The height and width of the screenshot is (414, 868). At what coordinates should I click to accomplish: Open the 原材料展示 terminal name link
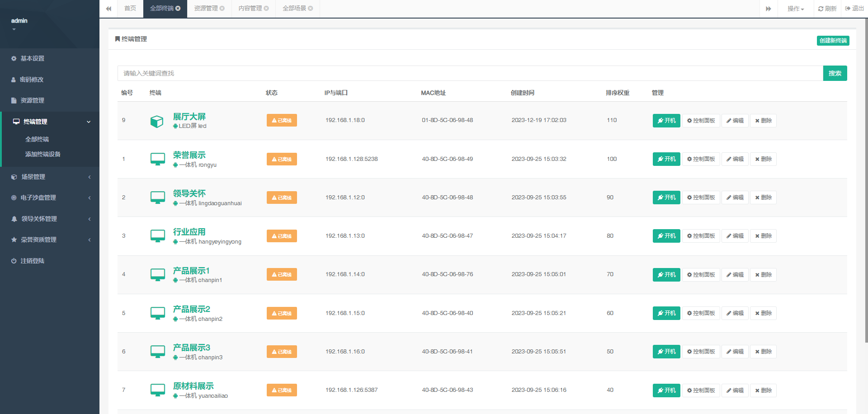[193, 386]
